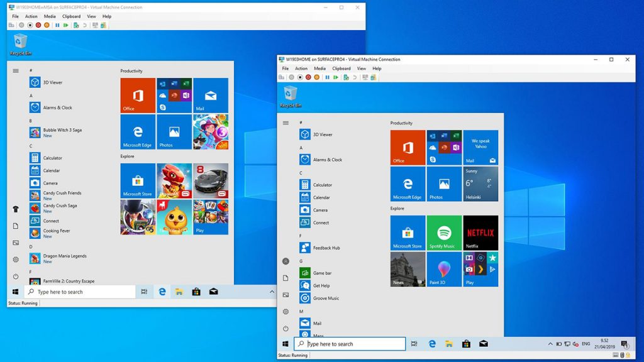
Task: Click the VM checkpoint toolbar icon
Action: [346, 77]
